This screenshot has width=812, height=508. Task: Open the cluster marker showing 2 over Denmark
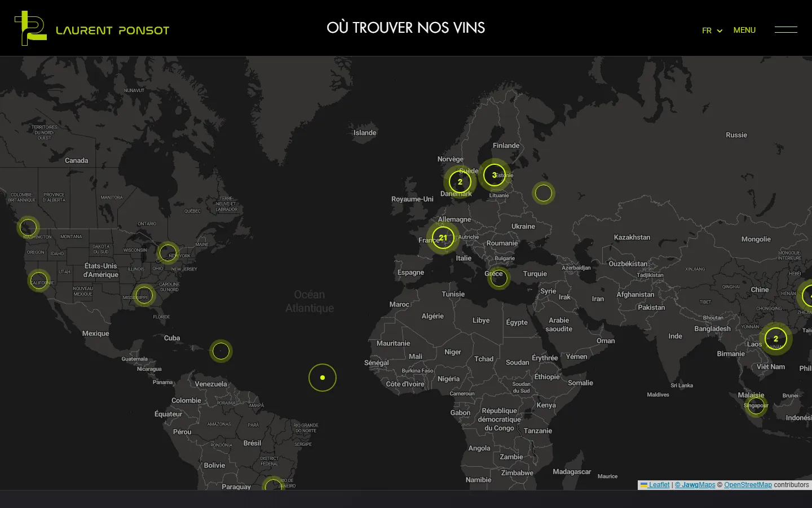(460, 182)
